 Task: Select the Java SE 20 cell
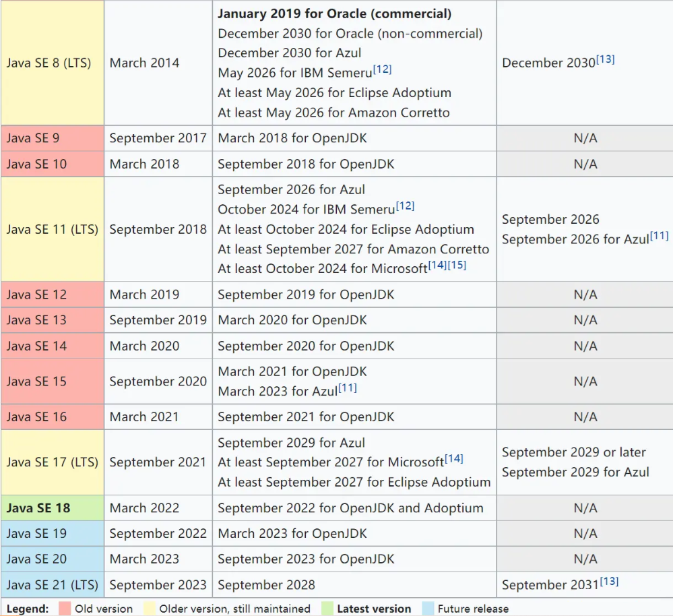(53, 559)
